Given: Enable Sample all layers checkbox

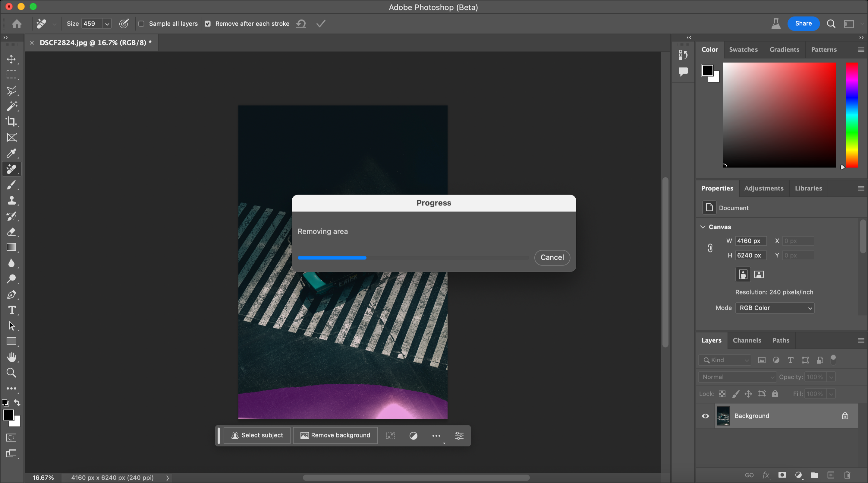Looking at the screenshot, I should coord(142,24).
